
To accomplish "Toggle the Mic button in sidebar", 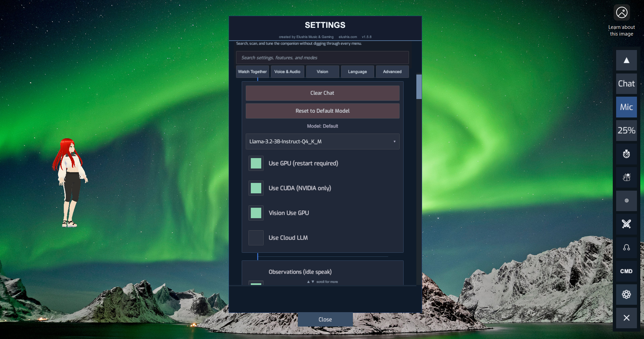I will (x=626, y=107).
